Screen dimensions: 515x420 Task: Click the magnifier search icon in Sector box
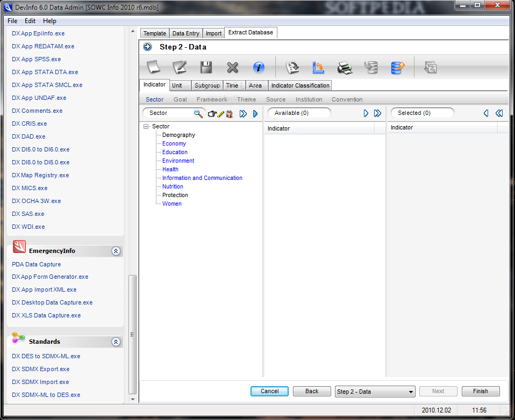pyautogui.click(x=198, y=113)
